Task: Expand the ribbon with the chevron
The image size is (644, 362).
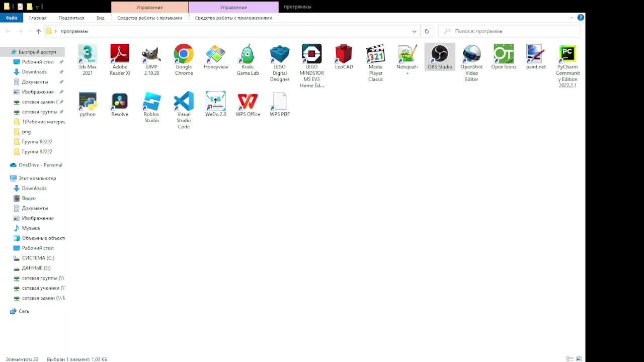Action: (x=572, y=18)
